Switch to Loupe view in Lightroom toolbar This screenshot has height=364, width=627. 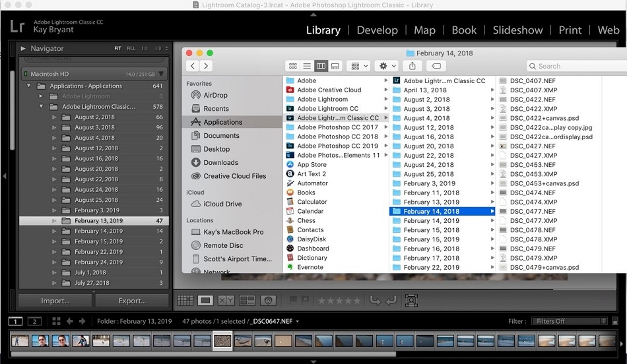click(205, 301)
